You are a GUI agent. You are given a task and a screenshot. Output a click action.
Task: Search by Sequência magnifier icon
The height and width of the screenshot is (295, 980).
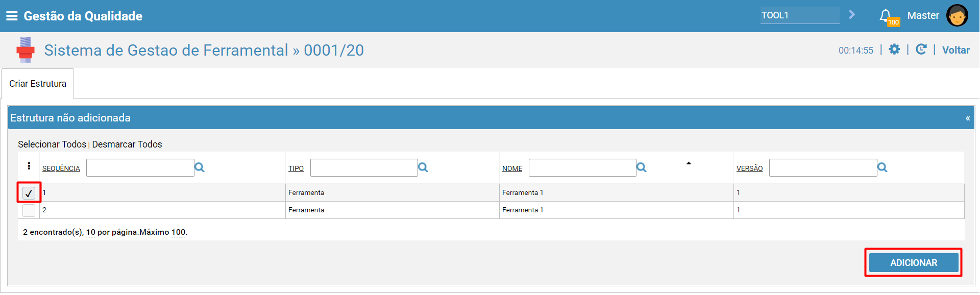coord(200,167)
